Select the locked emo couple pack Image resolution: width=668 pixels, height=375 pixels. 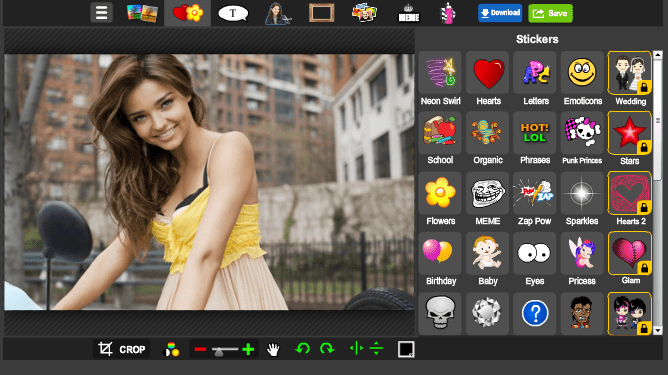coord(630,314)
